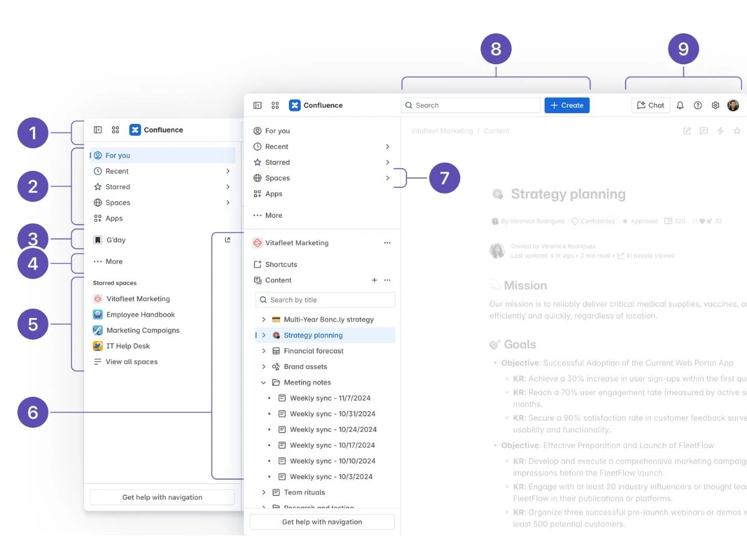Expand Spaces chevron in front window sidebar
The image size is (747, 560).
coord(387,178)
